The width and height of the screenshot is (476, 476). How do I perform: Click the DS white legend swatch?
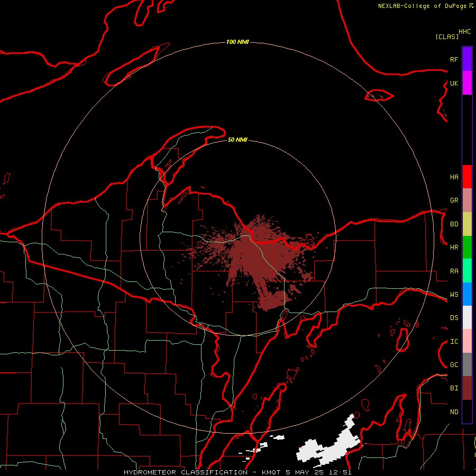[x=467, y=317]
